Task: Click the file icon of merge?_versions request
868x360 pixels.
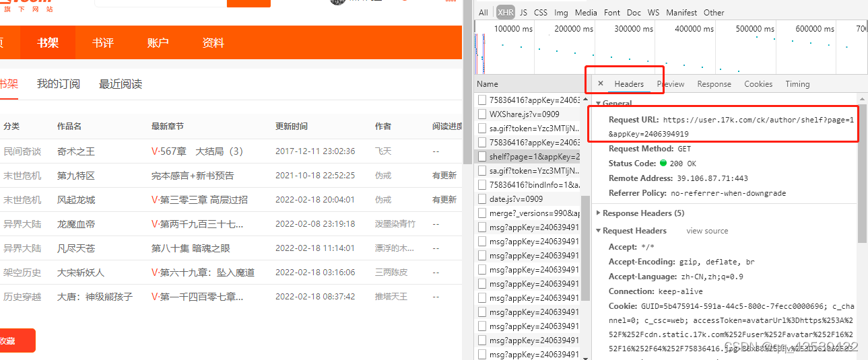Action: [482, 213]
